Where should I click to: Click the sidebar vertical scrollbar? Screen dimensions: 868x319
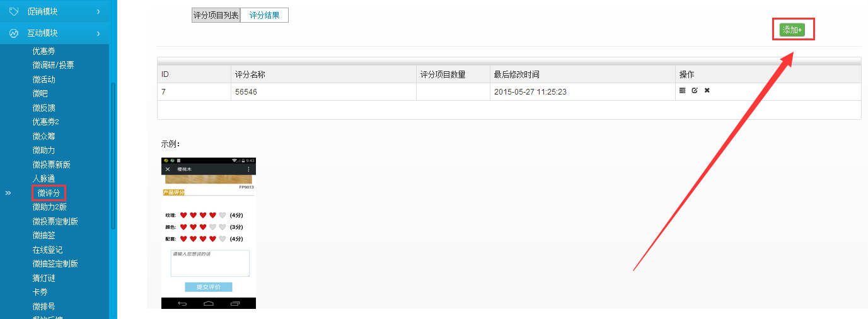(113, 158)
